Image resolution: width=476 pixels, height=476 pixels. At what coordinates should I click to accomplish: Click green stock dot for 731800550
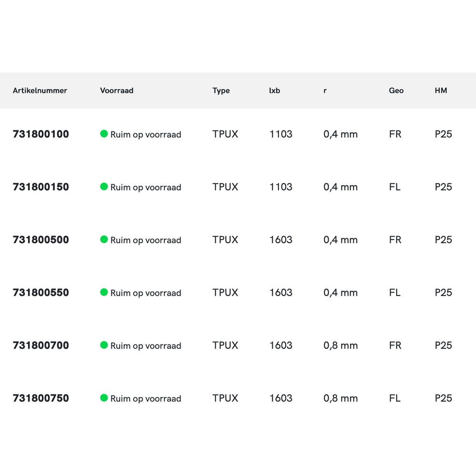(104, 292)
